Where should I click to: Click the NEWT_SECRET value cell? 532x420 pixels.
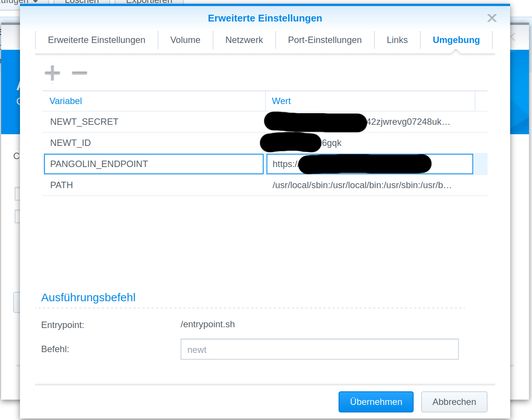coord(370,122)
